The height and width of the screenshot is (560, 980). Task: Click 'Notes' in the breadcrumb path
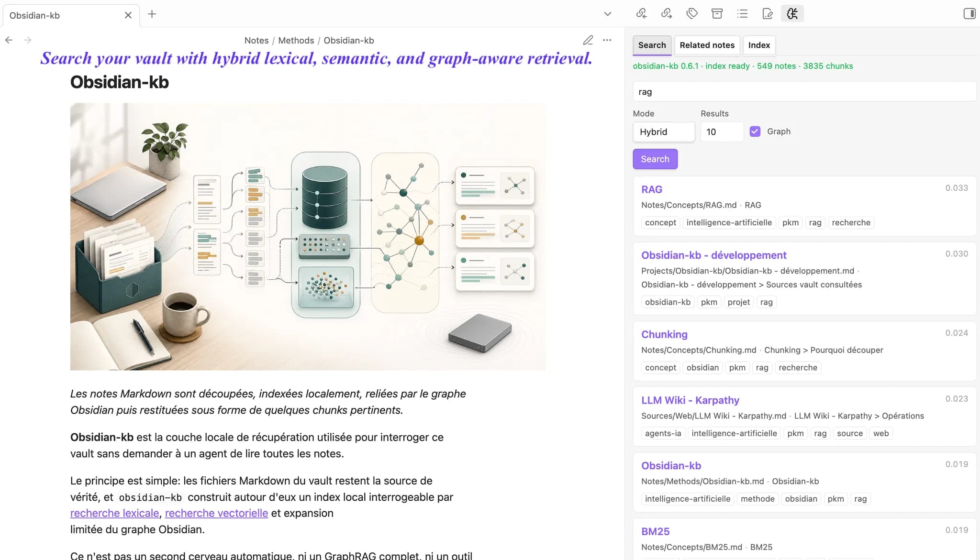click(x=256, y=41)
